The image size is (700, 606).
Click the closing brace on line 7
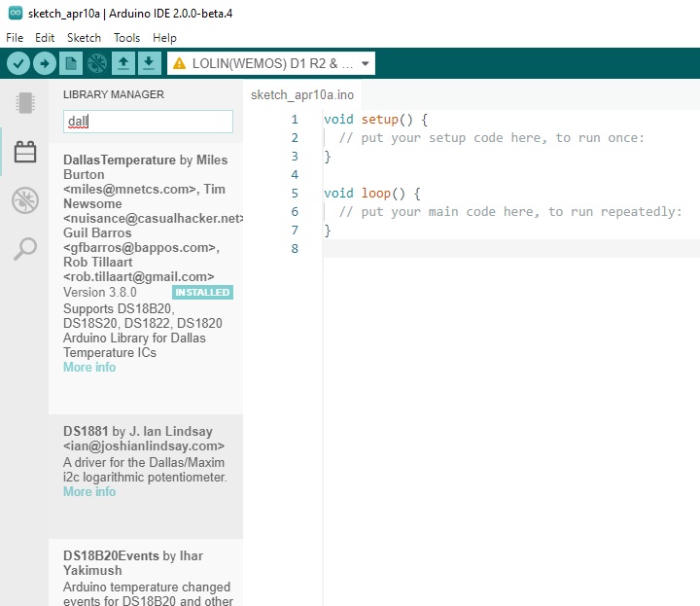(x=328, y=231)
